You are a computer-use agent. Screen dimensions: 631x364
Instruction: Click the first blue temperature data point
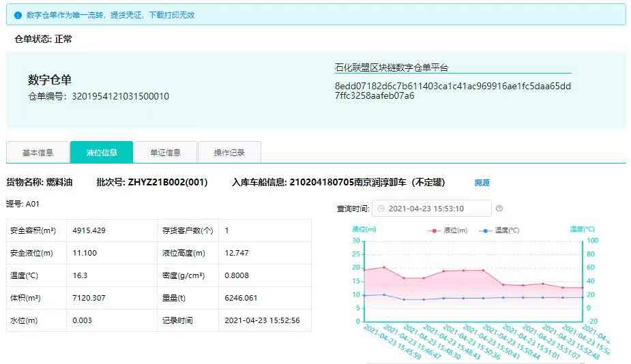364,295
